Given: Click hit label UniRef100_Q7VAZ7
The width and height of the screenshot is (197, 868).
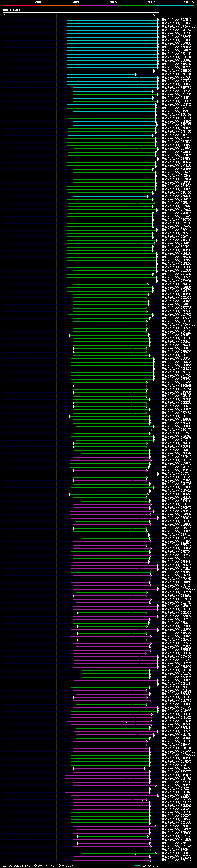Looking at the screenshot, I should pos(176,210).
